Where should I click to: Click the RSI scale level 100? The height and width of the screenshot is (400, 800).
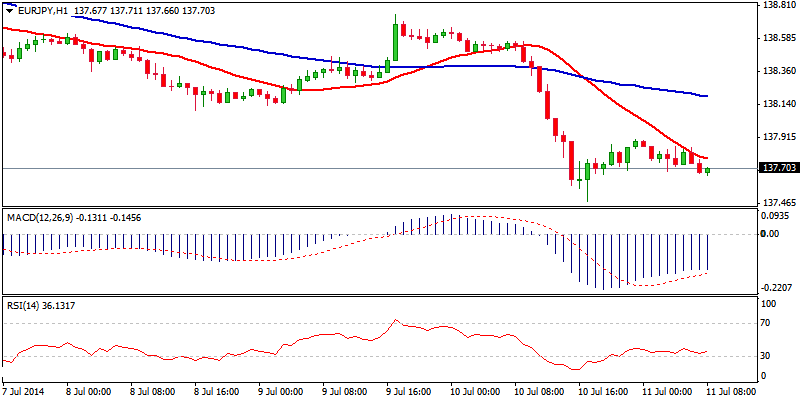pos(768,304)
